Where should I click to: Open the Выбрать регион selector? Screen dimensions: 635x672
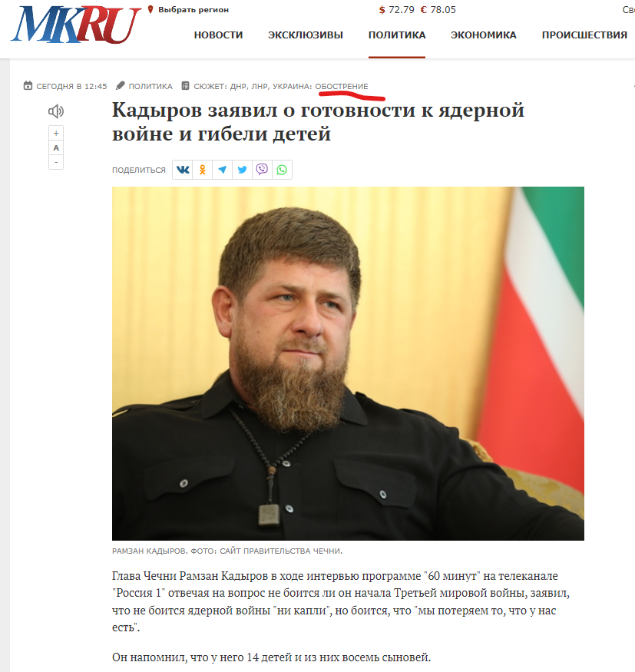coord(188,9)
